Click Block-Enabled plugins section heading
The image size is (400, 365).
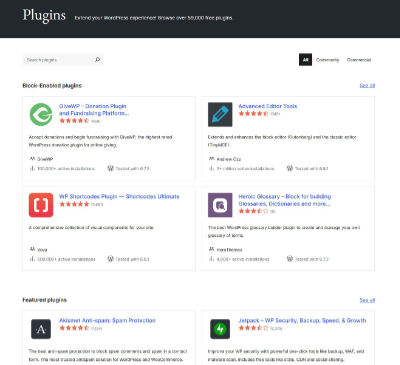[52, 86]
